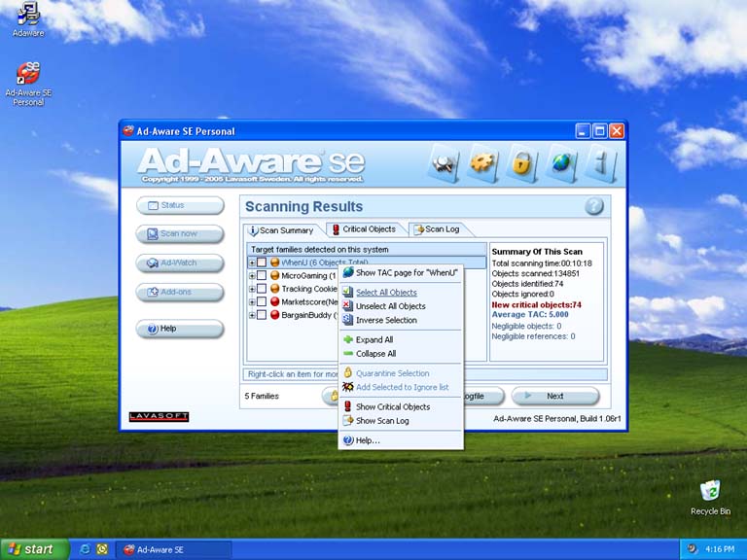Screen dimensions: 747x560
Task: Open the Recycle Bin on desktop
Action: pos(710,492)
